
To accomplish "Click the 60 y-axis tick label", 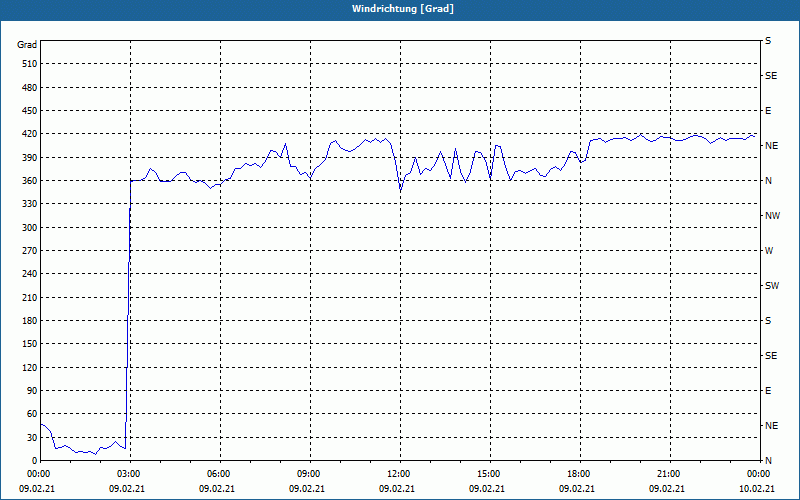I will pyautogui.click(x=32, y=414).
